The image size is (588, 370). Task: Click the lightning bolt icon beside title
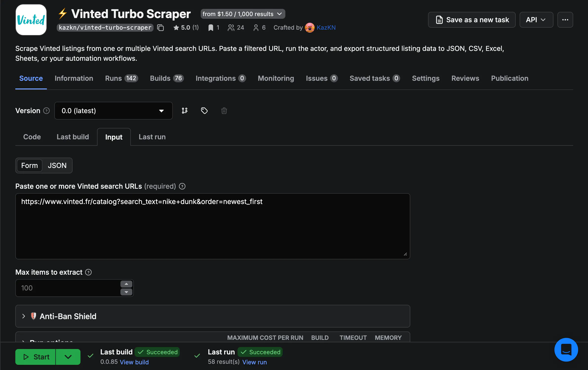[x=62, y=14]
